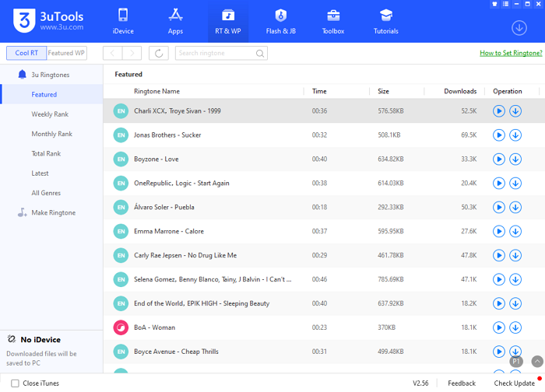This screenshot has height=392, width=545.
Task: Download EPIK HIGH Sleeping Beauty ringtone
Action: pyautogui.click(x=515, y=303)
